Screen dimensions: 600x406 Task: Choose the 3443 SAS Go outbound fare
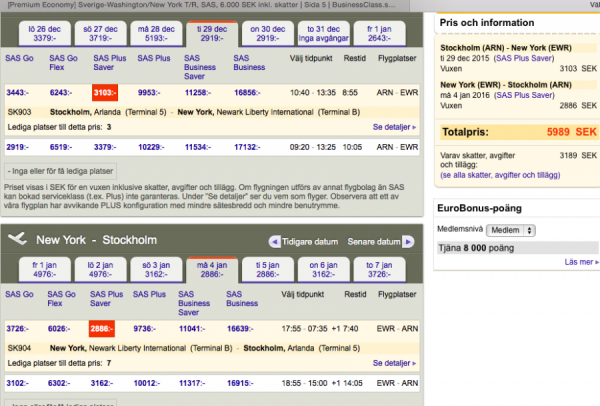20,91
